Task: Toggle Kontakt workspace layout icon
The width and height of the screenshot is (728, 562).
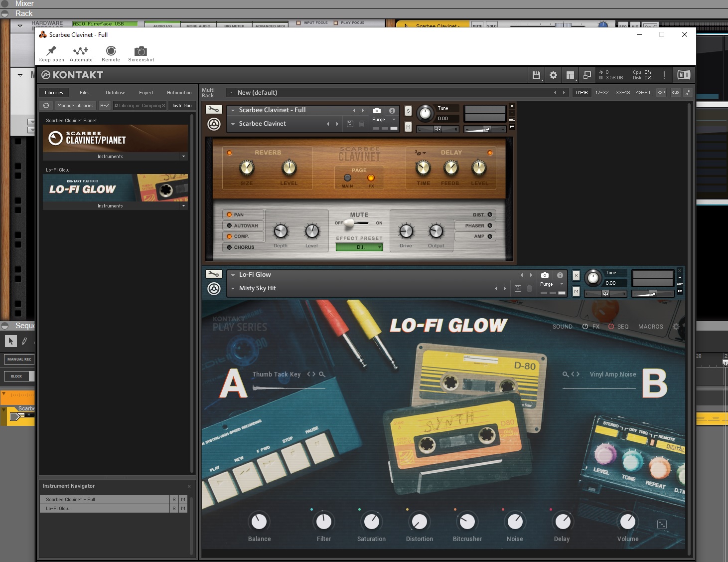Action: (570, 75)
